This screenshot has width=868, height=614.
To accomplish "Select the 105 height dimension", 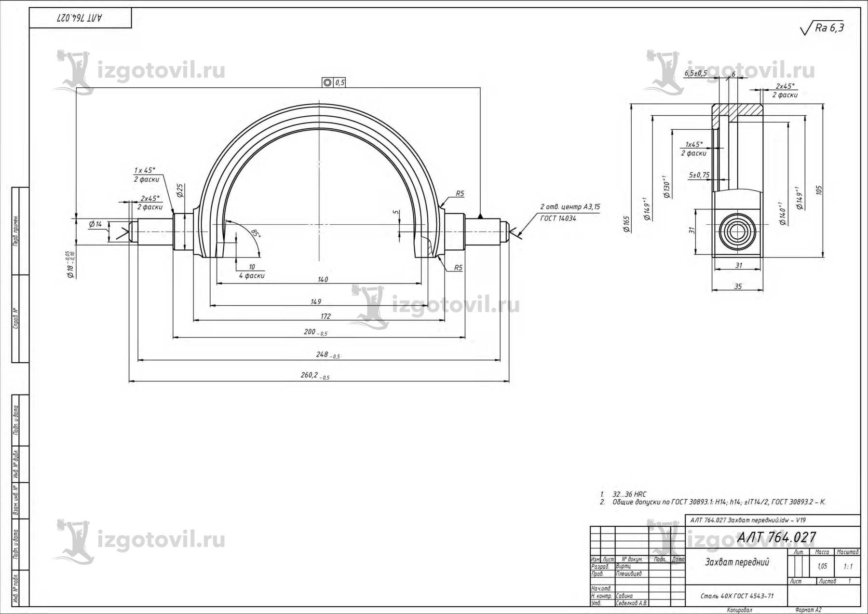I will coord(819,190).
